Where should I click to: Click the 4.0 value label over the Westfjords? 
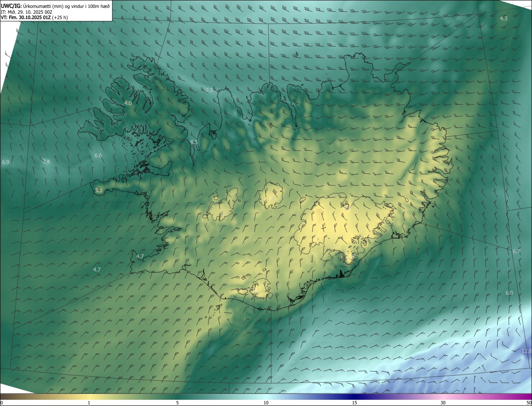(128, 103)
